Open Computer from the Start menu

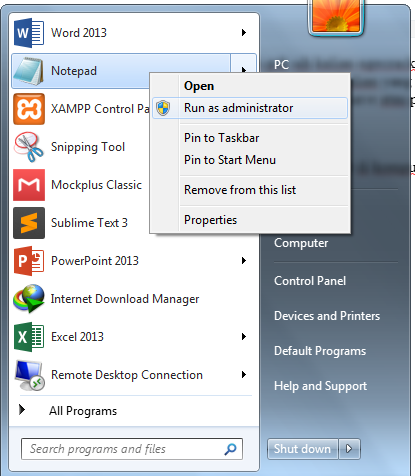click(x=301, y=243)
